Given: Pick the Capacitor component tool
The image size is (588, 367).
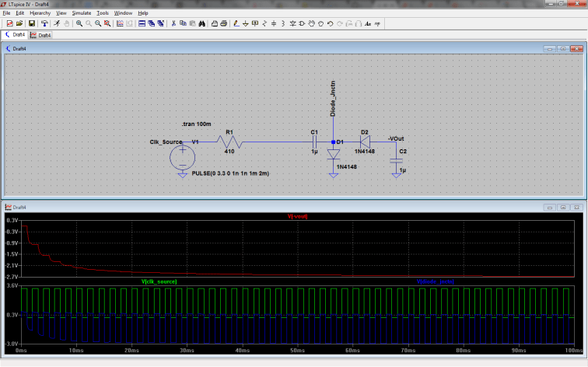Looking at the screenshot, I should (275, 24).
